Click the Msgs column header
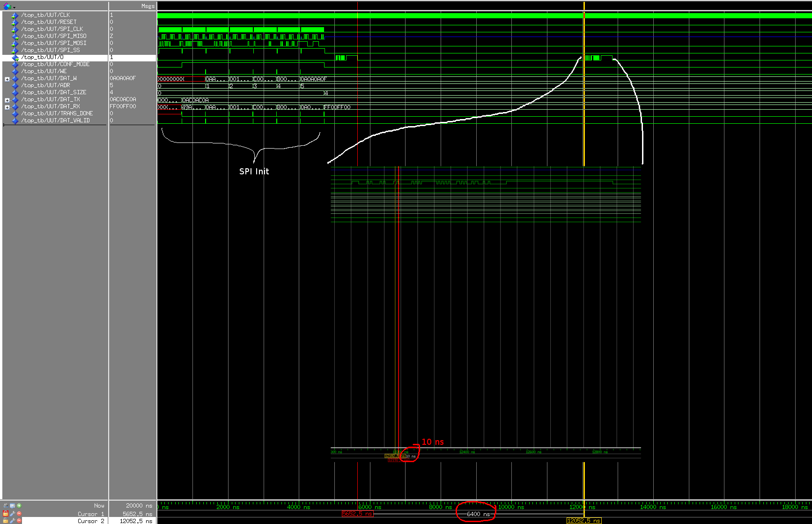 pyautogui.click(x=148, y=6)
